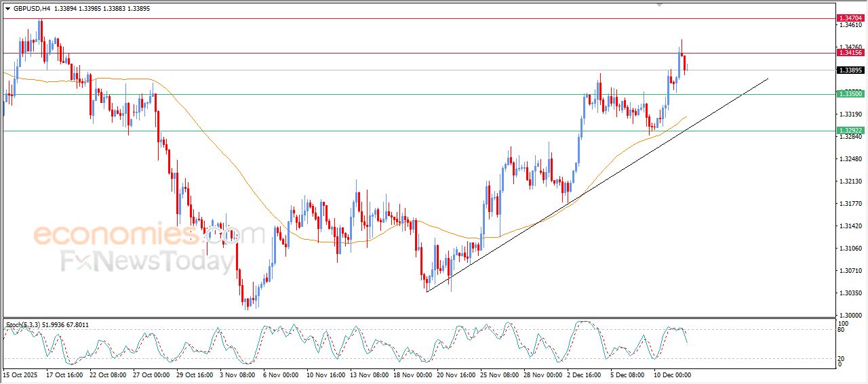Click the green 1.33500 price tag
Viewport: 868px width, 384px height.
[x=850, y=94]
